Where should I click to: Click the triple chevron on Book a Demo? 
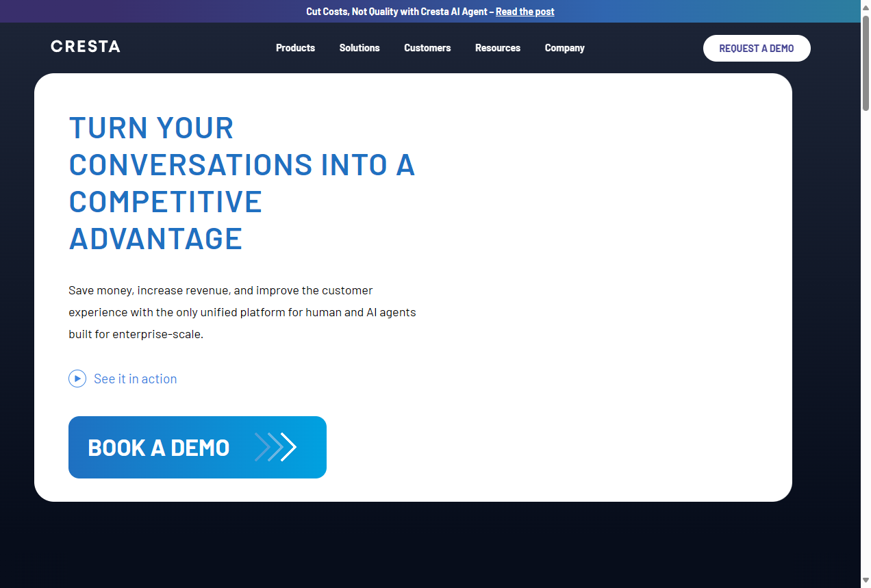click(276, 447)
